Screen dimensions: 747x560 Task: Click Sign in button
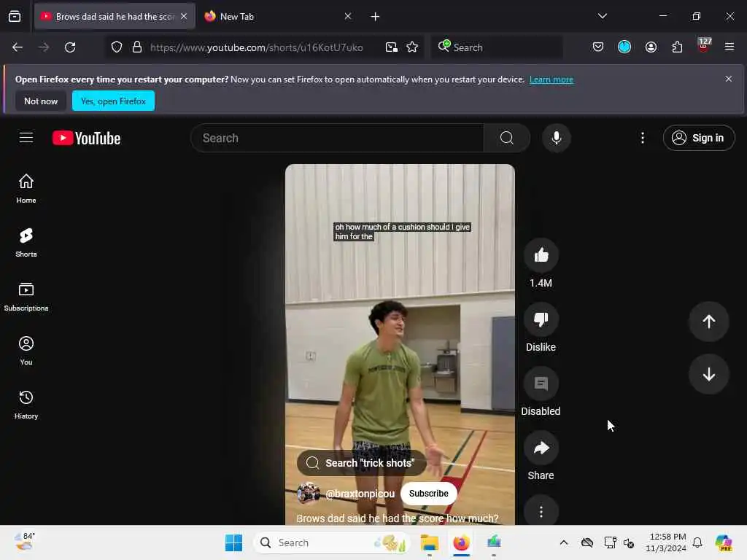[x=698, y=138]
